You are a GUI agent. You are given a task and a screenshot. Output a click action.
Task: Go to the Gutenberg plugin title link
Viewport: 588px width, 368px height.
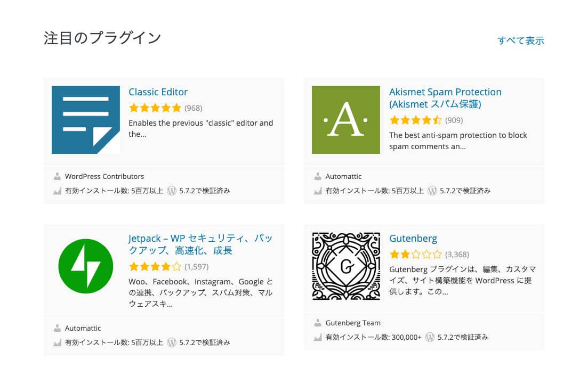pos(413,239)
